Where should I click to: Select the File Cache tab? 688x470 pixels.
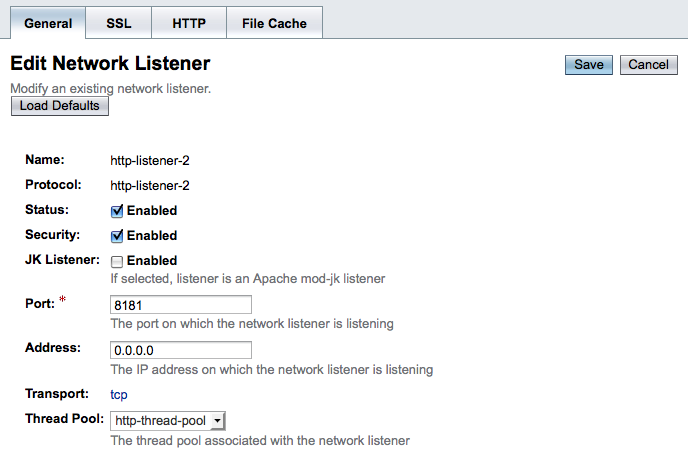click(274, 22)
